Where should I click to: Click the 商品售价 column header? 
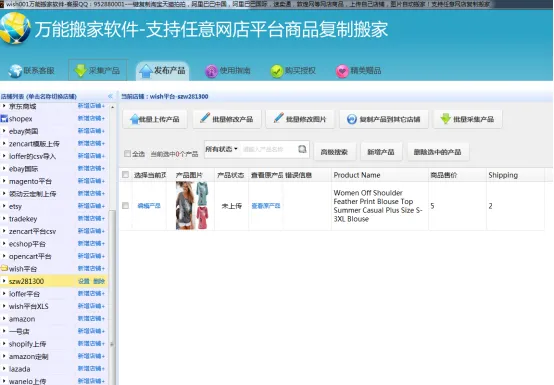[x=457, y=175]
